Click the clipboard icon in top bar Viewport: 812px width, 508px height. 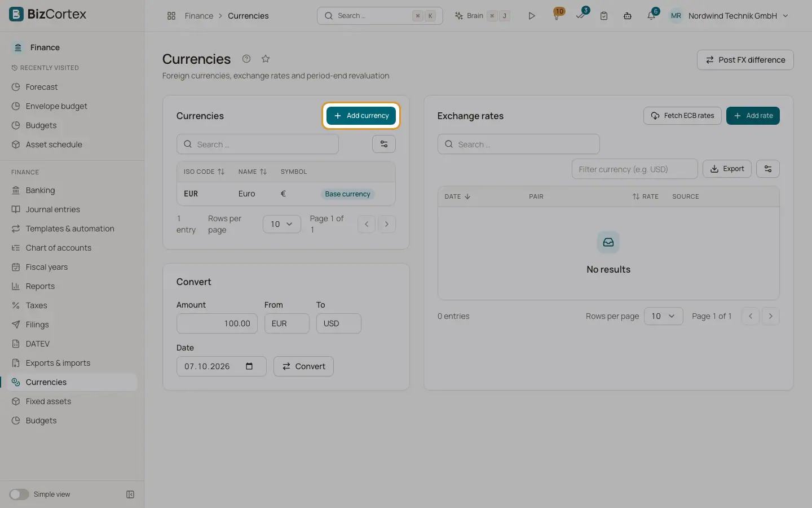604,16
